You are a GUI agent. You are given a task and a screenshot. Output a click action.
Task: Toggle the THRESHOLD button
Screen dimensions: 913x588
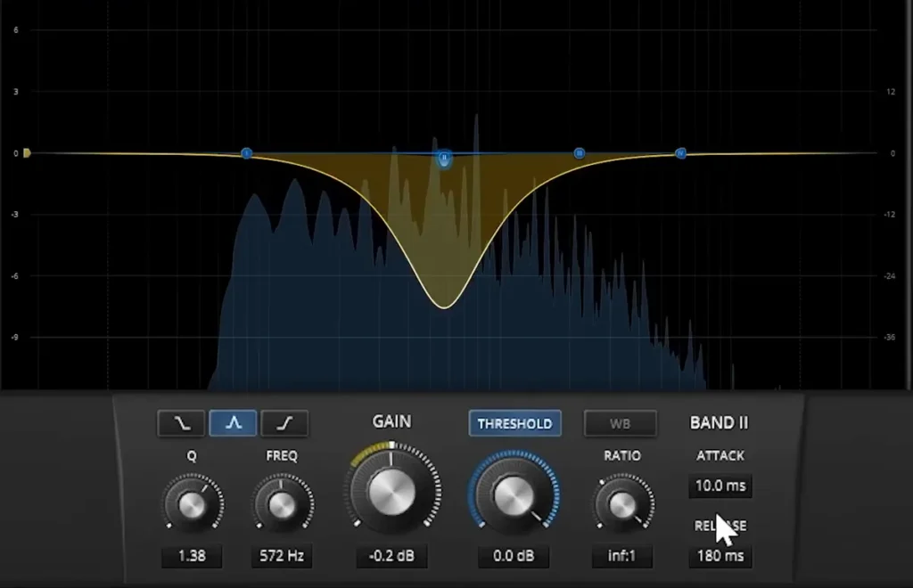514,423
